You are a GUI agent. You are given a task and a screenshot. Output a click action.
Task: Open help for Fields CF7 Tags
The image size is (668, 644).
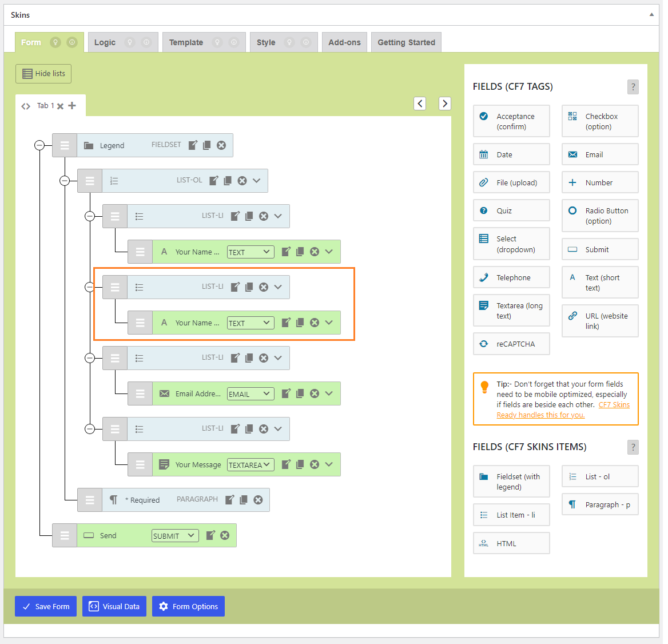[x=633, y=87]
